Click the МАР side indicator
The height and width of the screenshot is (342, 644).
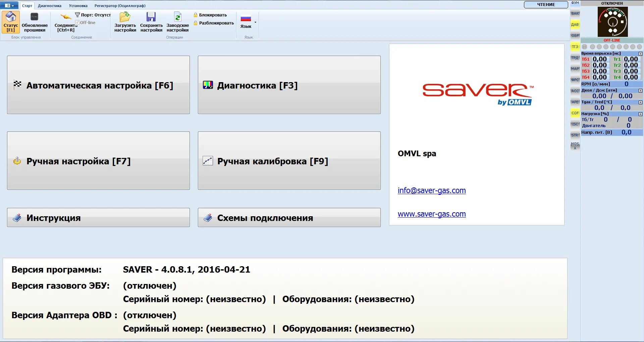click(575, 69)
